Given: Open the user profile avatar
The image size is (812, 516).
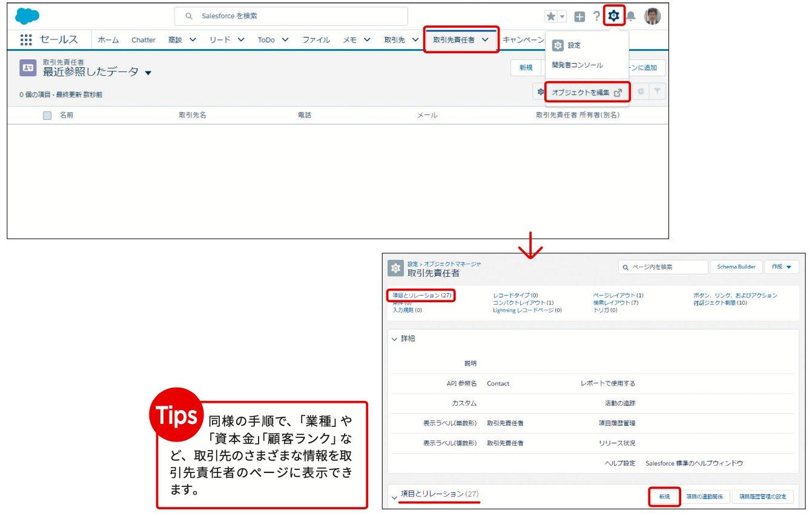Looking at the screenshot, I should pos(652,16).
